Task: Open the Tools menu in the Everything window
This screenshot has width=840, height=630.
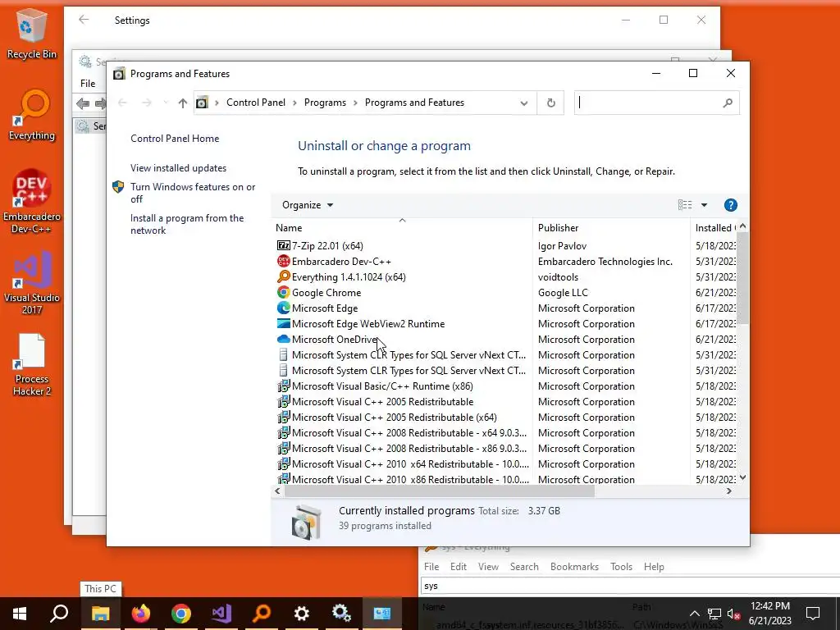Action: click(x=621, y=567)
